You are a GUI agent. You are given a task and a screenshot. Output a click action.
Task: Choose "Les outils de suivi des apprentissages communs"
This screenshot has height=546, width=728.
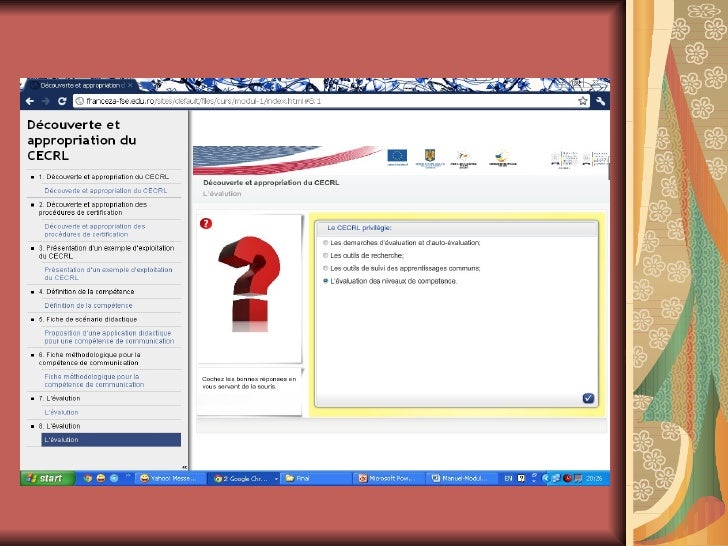pyautogui.click(x=325, y=269)
